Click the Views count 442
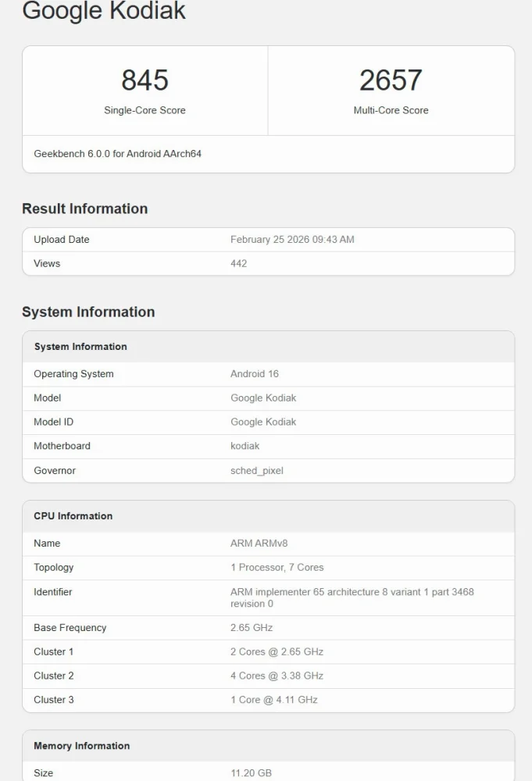Viewport: 532px width, 781px height. [238, 264]
